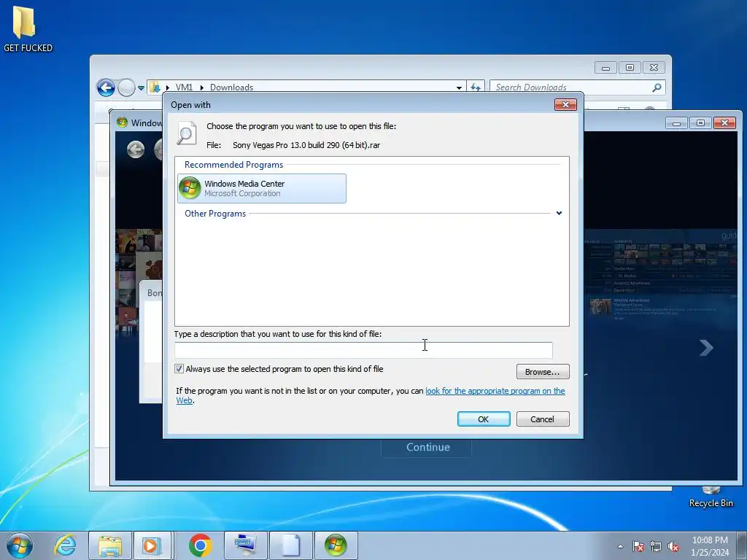This screenshot has width=747, height=560.
Task: Click the folder icon in Explorer address bar
Action: pos(155,87)
